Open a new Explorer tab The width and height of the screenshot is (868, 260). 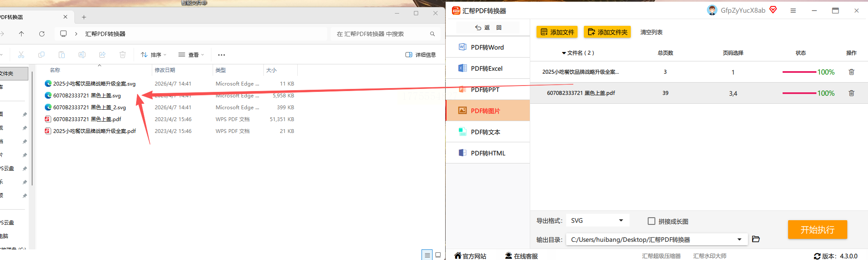click(x=84, y=17)
